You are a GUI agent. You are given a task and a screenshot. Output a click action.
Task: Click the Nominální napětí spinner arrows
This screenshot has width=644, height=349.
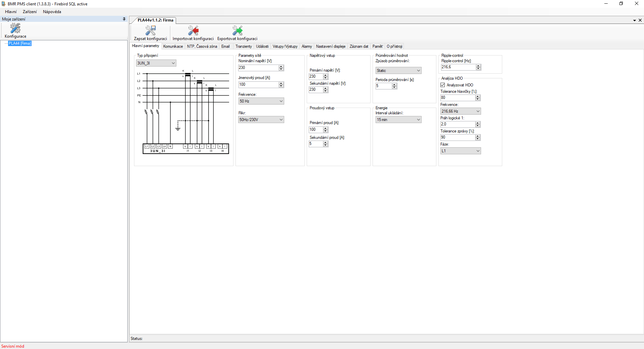[281, 68]
